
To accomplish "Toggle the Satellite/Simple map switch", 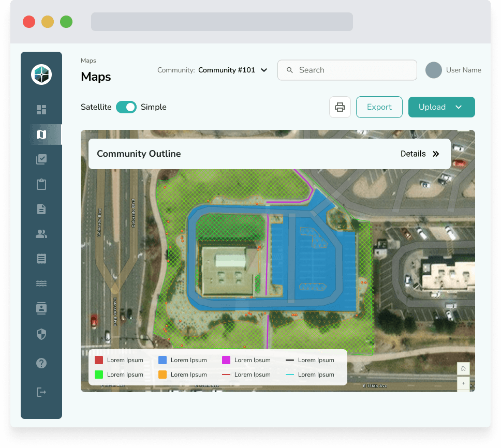I will click(126, 107).
